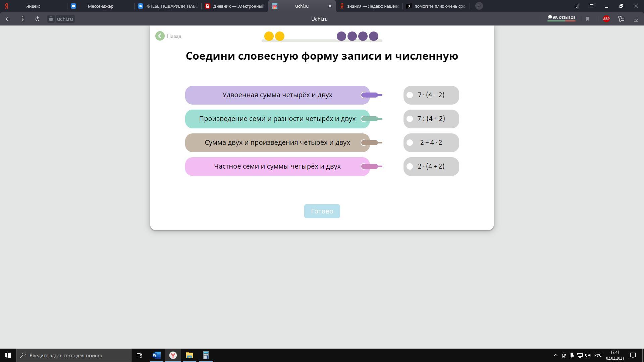Open the ABP adblock extension icon
Image resolution: width=644 pixels, height=362 pixels.
pos(606,19)
